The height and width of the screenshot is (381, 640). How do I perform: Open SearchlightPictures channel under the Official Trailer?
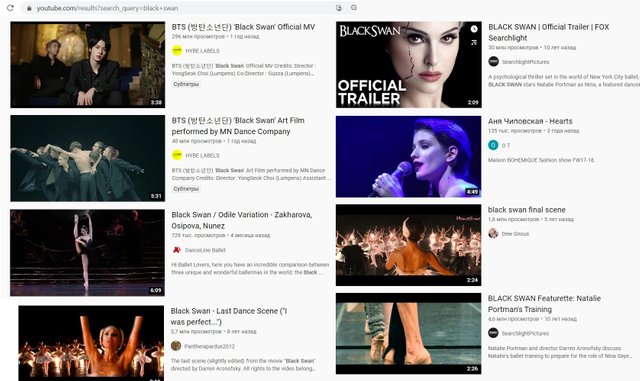tap(525, 62)
